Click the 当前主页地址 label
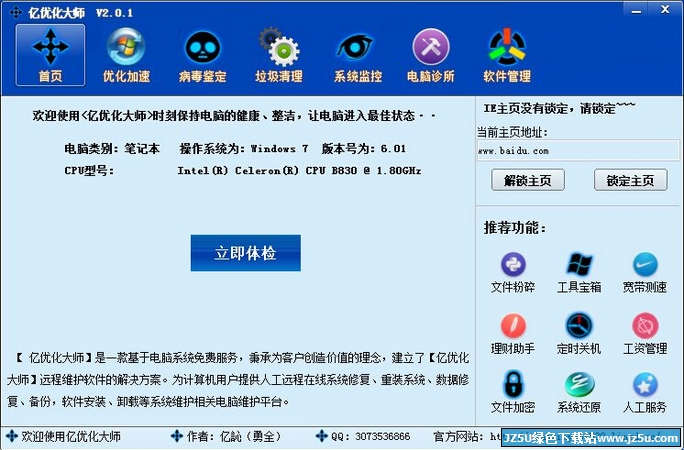The width and height of the screenshot is (684, 450). [x=513, y=132]
